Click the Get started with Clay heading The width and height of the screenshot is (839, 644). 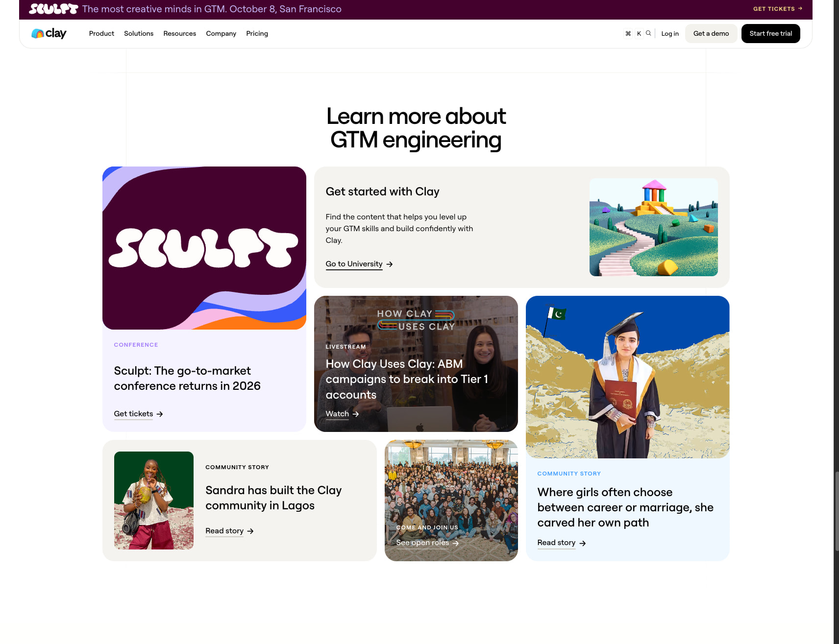coord(382,191)
